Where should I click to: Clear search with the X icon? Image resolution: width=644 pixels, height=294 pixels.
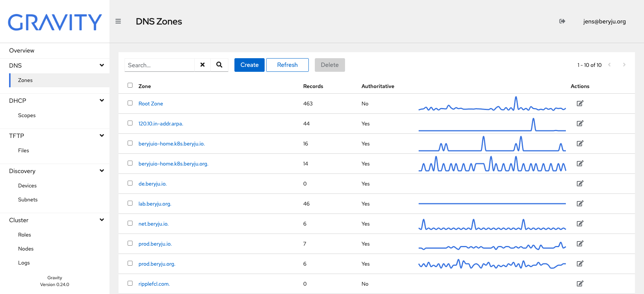(202, 65)
